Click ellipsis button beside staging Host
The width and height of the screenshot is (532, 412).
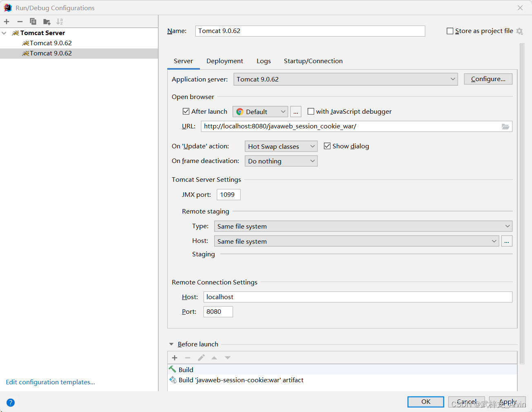pyautogui.click(x=507, y=241)
